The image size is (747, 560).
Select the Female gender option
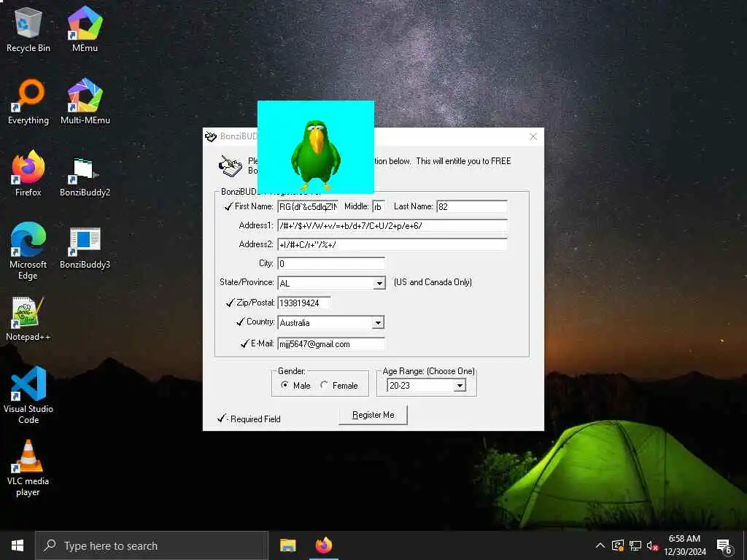pyautogui.click(x=338, y=385)
